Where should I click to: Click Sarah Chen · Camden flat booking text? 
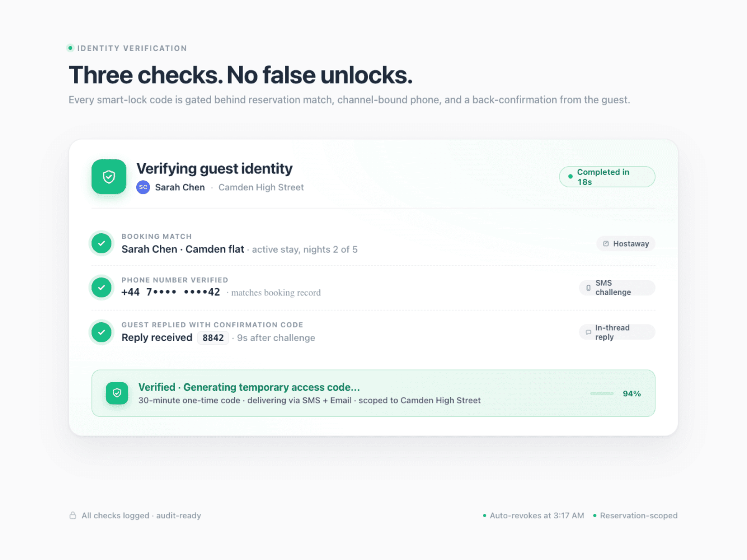[x=183, y=249]
